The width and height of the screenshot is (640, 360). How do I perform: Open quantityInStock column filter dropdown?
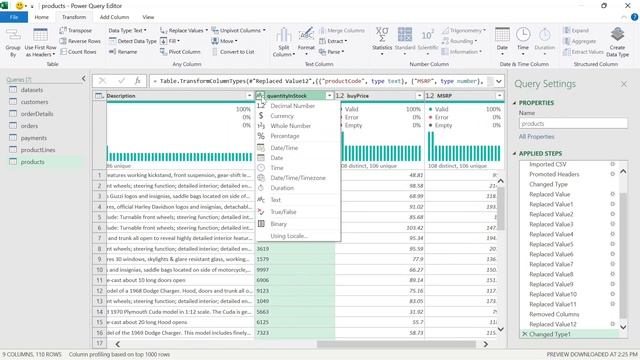[329, 96]
